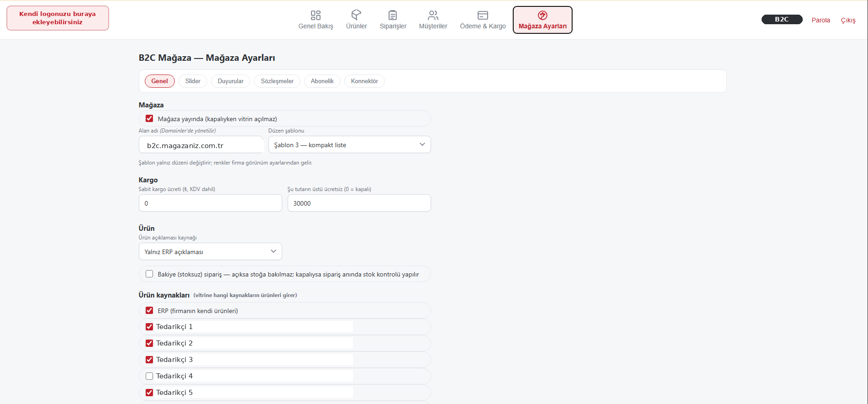Open the Sözleşmeler tab
The width and height of the screenshot is (868, 404).
[x=277, y=81]
